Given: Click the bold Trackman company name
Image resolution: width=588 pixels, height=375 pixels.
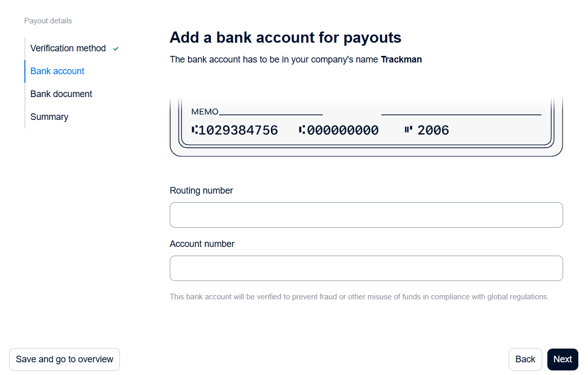Looking at the screenshot, I should pos(401,59).
